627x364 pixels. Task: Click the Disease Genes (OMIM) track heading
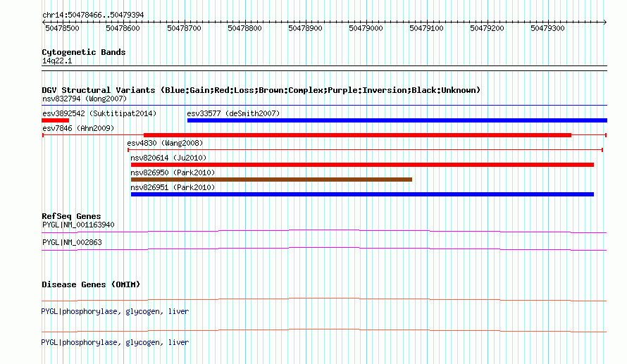click(x=91, y=284)
